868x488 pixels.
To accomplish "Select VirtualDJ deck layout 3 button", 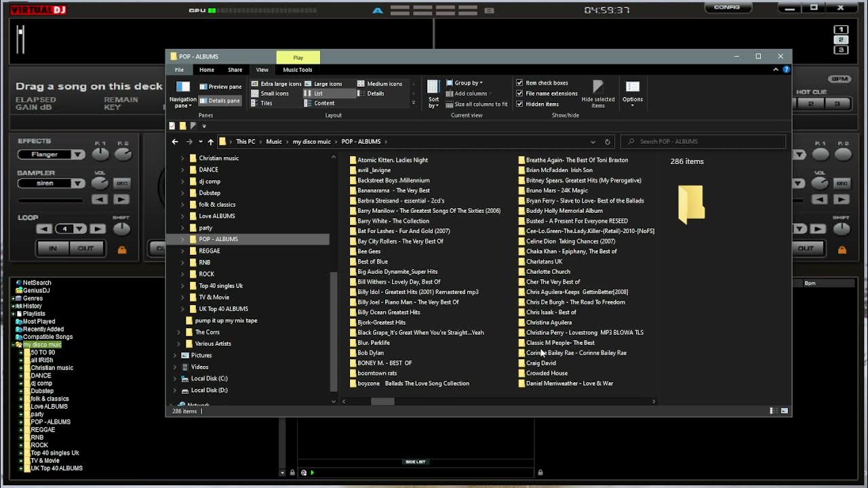I will click(x=841, y=50).
